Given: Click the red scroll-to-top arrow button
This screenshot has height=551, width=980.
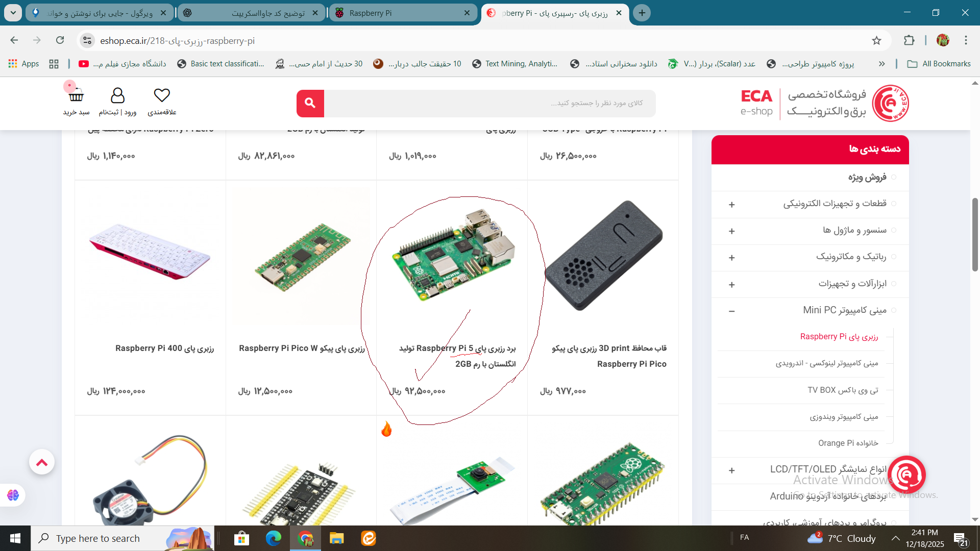Looking at the screenshot, I should (x=42, y=462).
